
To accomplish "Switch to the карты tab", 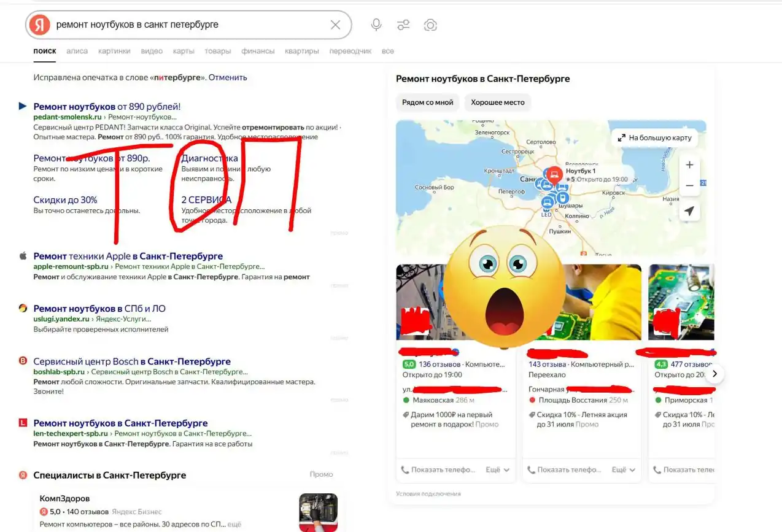I will (x=184, y=52).
